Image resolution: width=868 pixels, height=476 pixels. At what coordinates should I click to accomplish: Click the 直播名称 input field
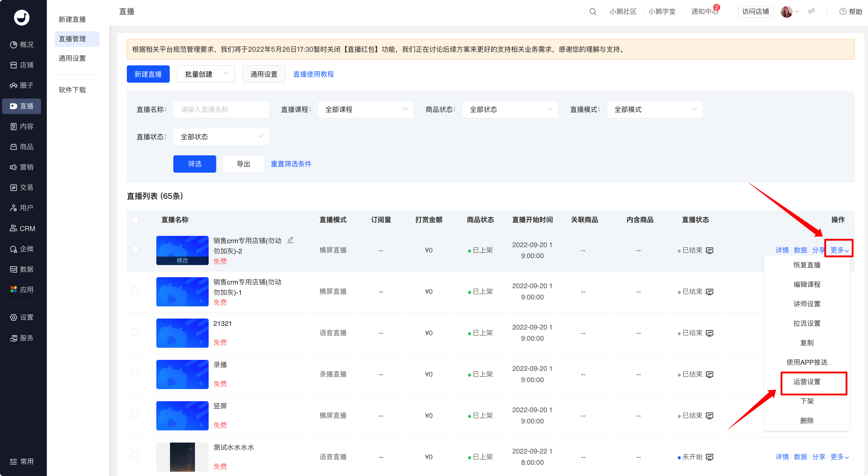221,109
